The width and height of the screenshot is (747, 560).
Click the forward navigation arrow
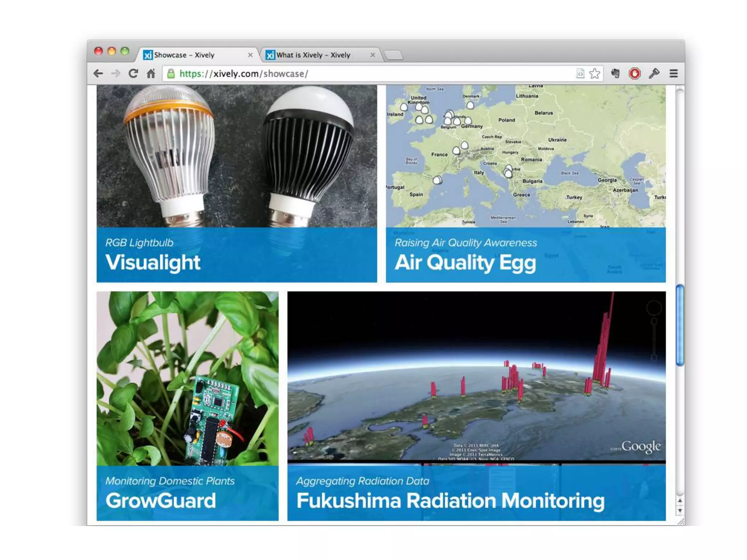[x=116, y=74]
